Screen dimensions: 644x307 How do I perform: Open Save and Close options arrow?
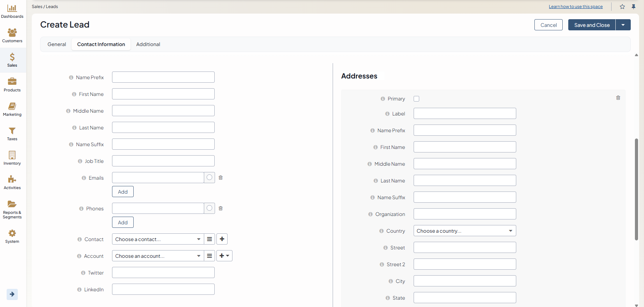click(623, 25)
